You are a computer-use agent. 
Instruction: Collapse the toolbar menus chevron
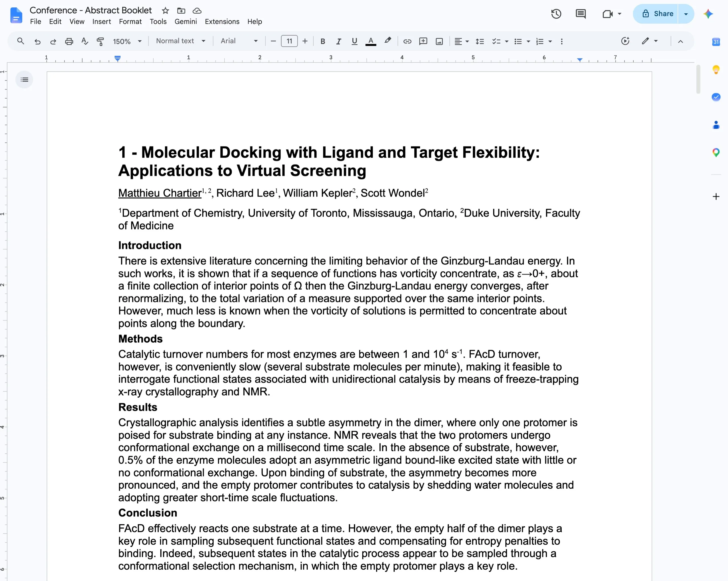click(x=681, y=41)
